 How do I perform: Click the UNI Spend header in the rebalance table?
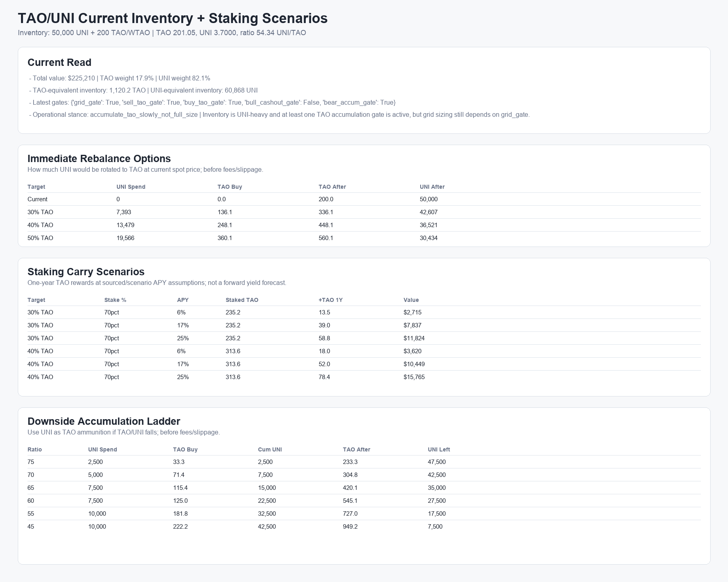(131, 187)
